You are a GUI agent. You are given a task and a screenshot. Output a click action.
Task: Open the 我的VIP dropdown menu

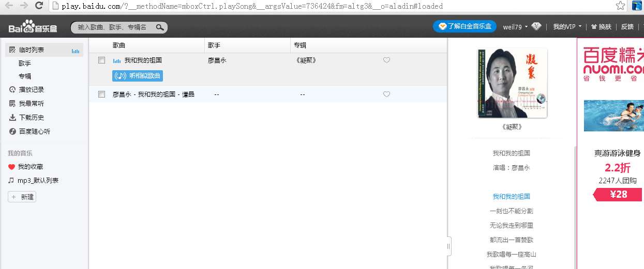click(567, 27)
